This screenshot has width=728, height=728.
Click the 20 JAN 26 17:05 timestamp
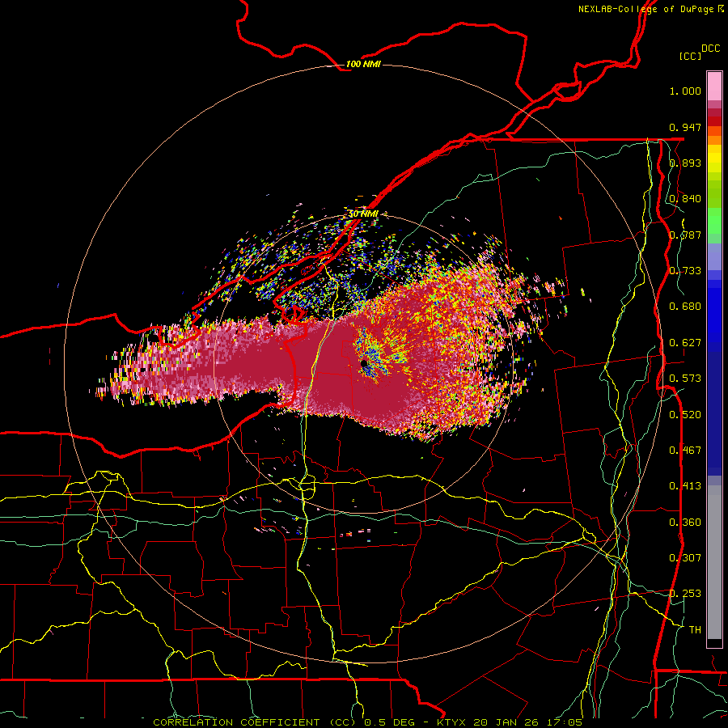coord(528,722)
